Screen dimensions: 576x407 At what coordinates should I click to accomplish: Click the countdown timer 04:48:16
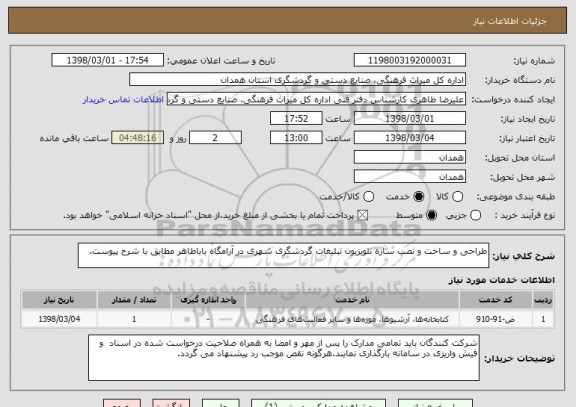[138, 138]
